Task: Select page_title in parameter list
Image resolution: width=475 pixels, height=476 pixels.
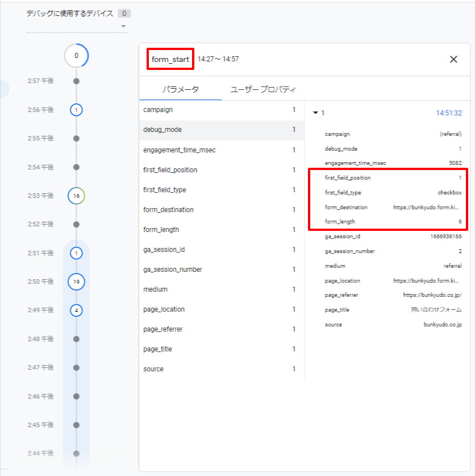Action: pyautogui.click(x=222, y=349)
